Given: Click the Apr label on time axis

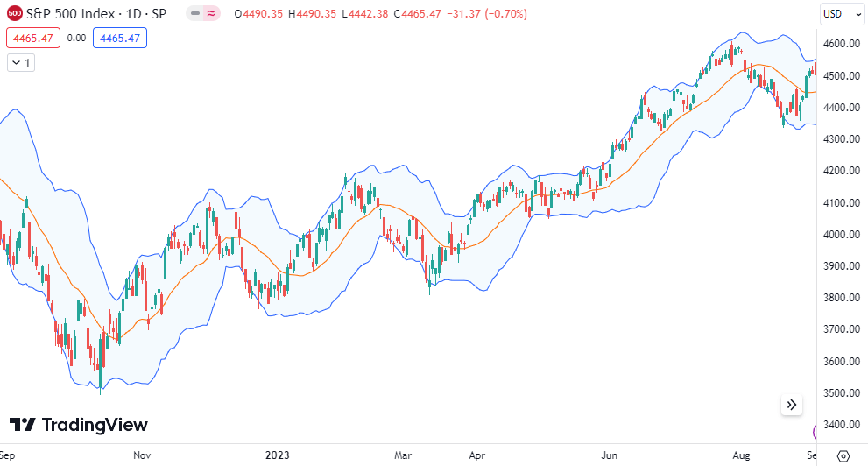Looking at the screenshot, I should coord(476,455).
